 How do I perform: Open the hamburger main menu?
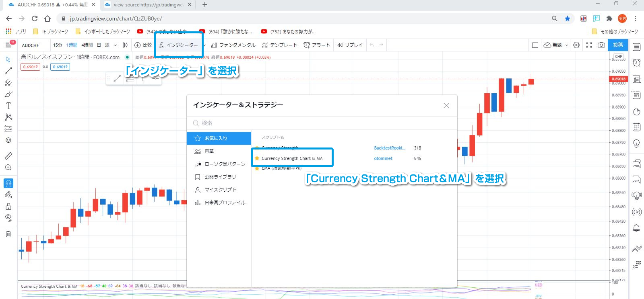click(8, 45)
